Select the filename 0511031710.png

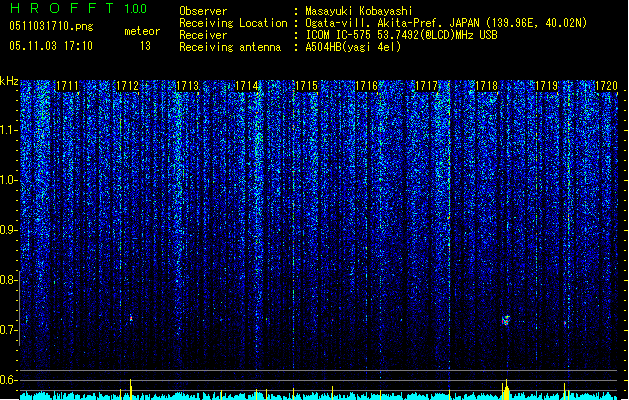51,26
